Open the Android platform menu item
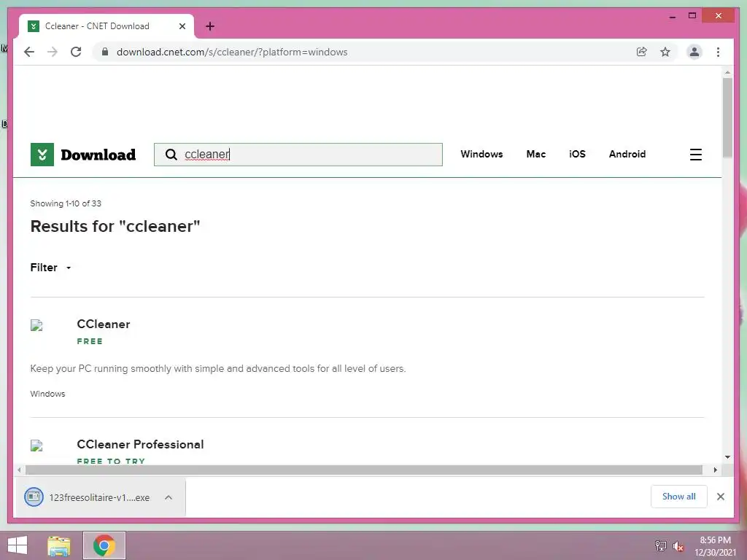 point(627,154)
